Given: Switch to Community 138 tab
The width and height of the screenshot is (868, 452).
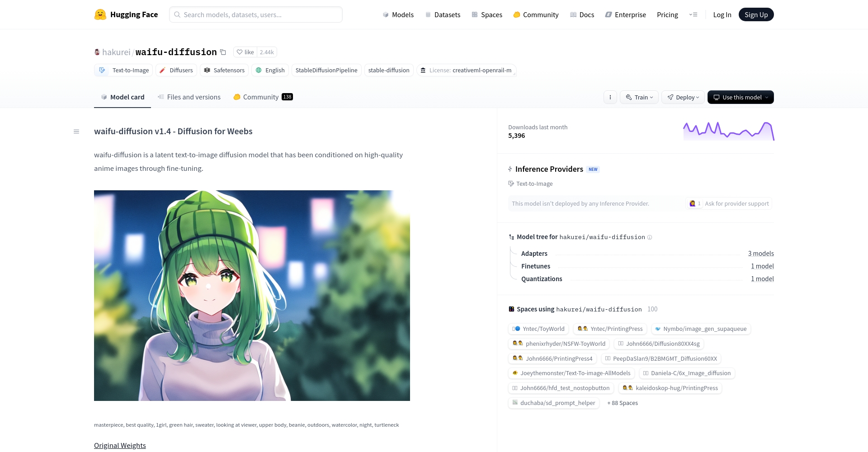Looking at the screenshot, I should click(263, 97).
